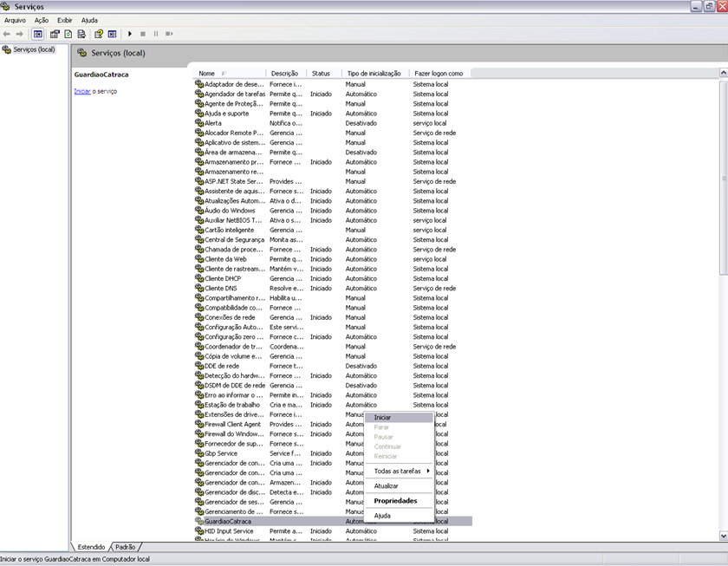Image resolution: width=728 pixels, height=566 pixels.
Task: Select the DSDM de DDE de rede service name
Action: (235, 386)
